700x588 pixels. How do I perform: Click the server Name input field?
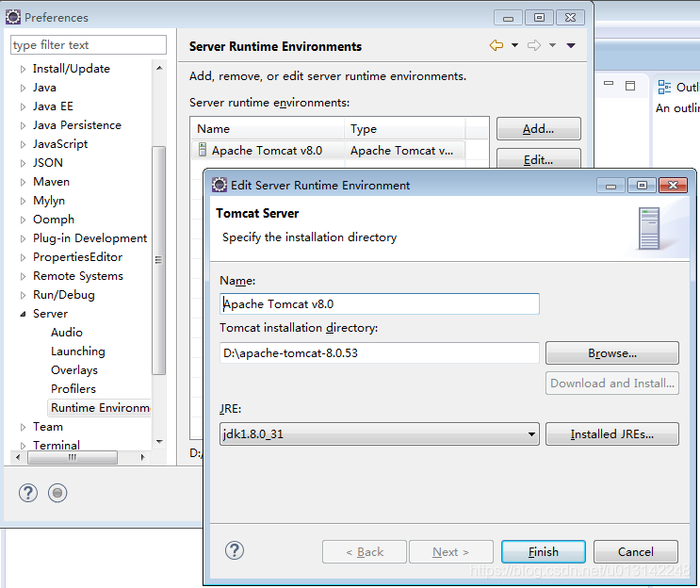(380, 303)
